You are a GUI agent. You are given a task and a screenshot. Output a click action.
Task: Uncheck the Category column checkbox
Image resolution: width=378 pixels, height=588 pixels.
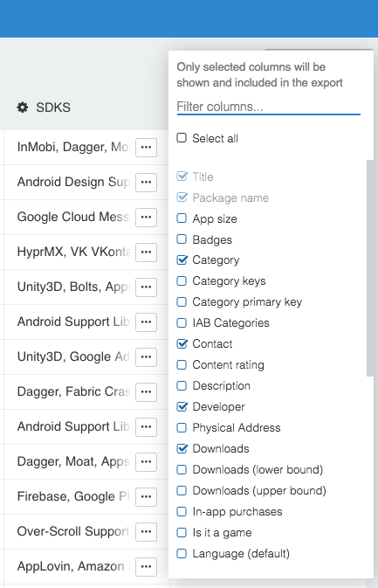182,259
